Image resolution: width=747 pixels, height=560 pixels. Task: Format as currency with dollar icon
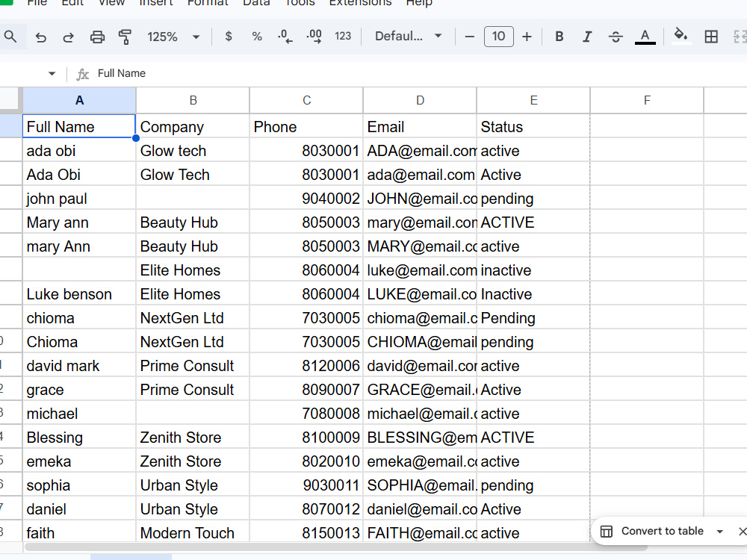(x=229, y=36)
